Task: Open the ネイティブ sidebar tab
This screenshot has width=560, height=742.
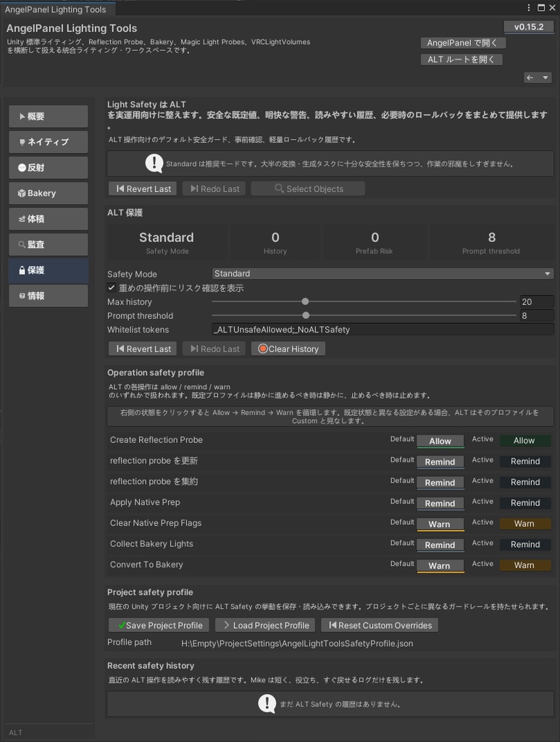Action: click(x=49, y=142)
